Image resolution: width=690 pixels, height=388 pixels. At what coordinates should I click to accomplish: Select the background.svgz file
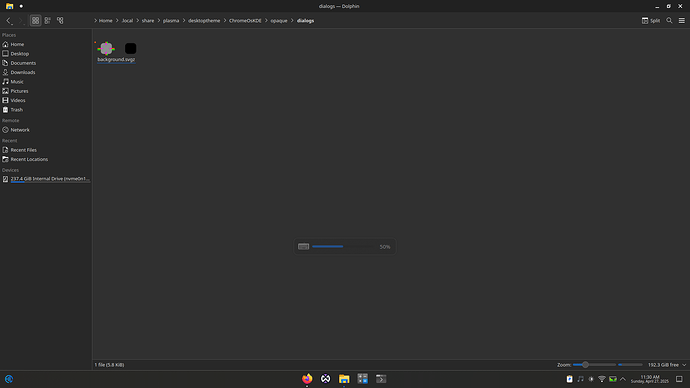click(116, 52)
